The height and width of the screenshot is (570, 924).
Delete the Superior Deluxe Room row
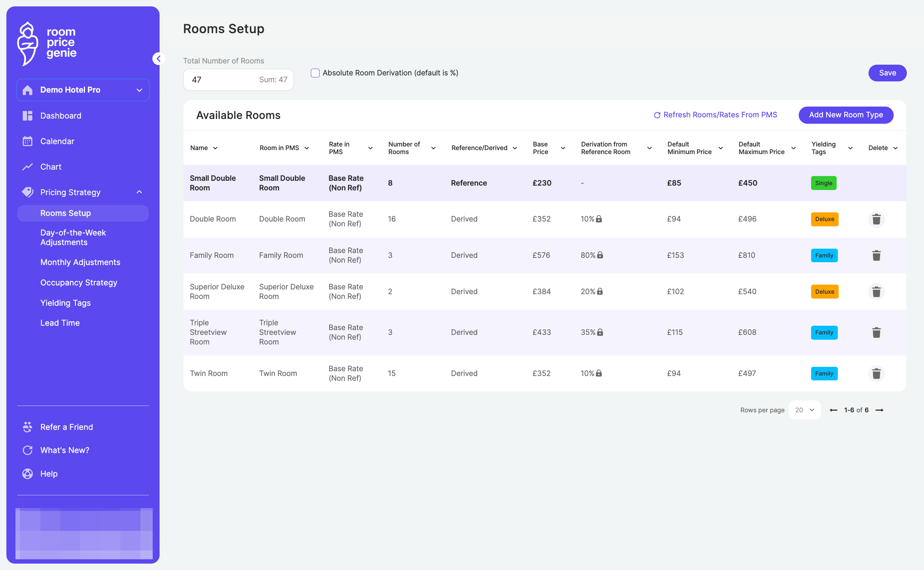[877, 292]
